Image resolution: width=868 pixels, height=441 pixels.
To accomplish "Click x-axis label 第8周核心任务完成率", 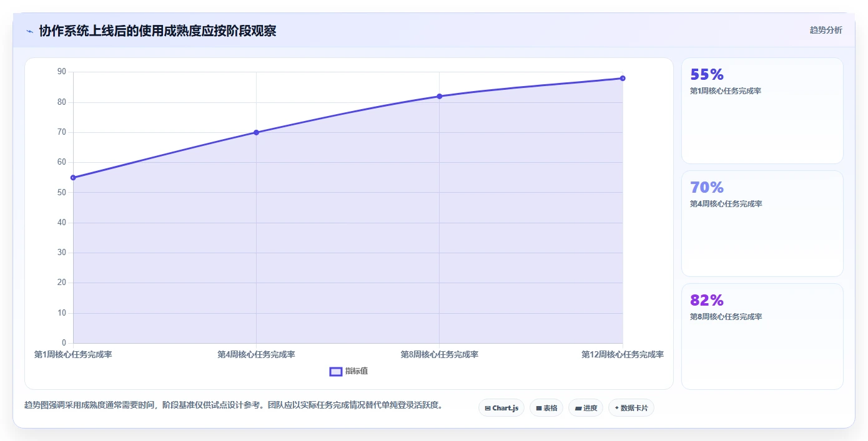I will point(440,354).
